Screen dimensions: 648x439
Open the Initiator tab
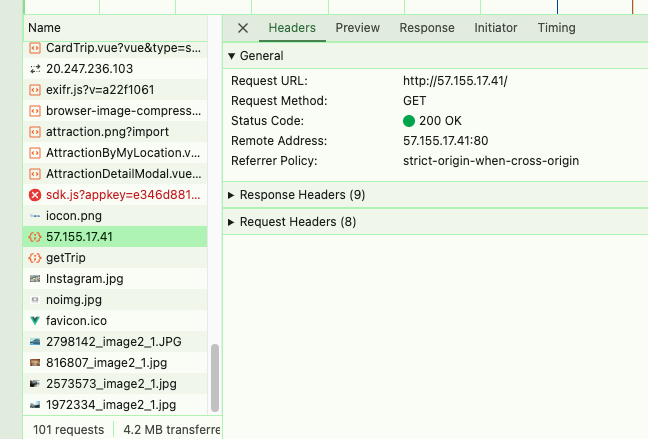496,28
